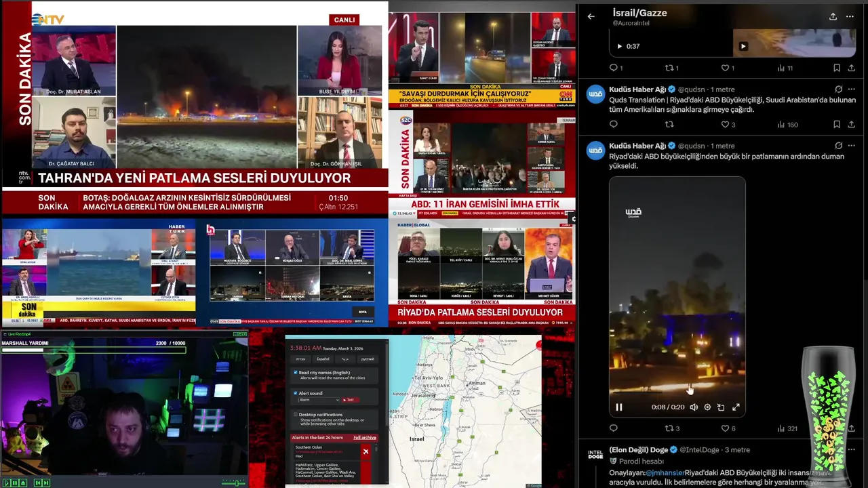The width and height of the screenshot is (868, 488).
Task: Open more options on the 'duman yükseldi' tweet
Action: click(x=850, y=146)
